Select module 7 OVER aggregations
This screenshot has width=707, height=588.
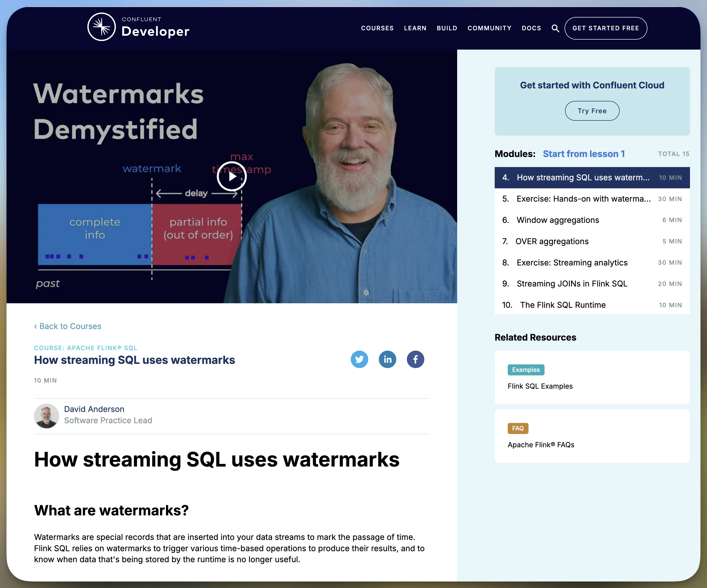[x=552, y=241]
